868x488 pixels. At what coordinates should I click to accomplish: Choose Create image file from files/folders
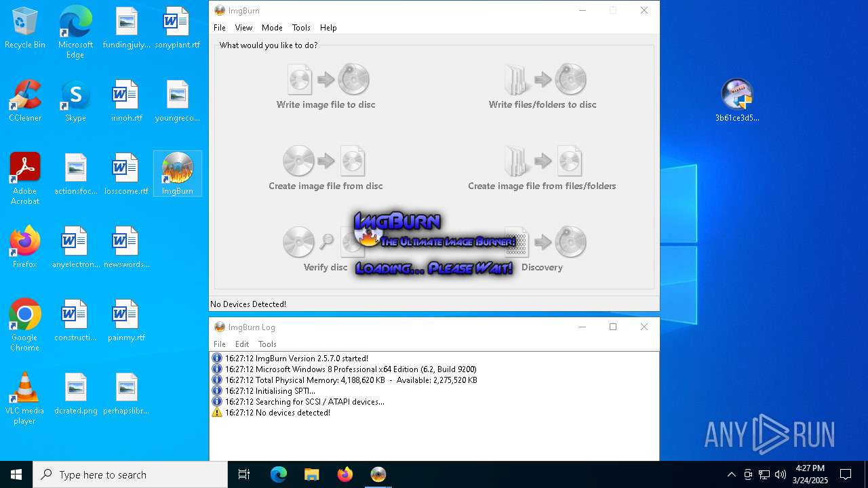[542, 168]
